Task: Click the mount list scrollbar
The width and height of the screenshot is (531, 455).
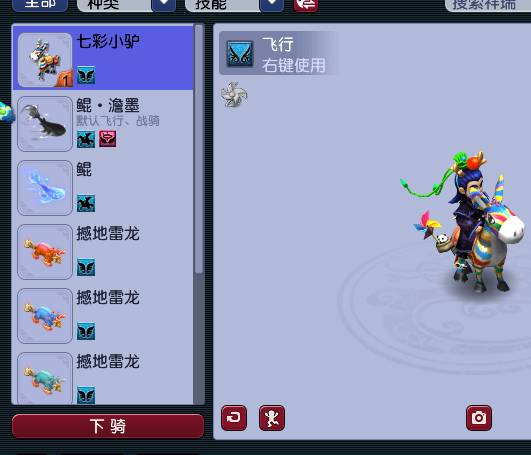Action: 199,149
